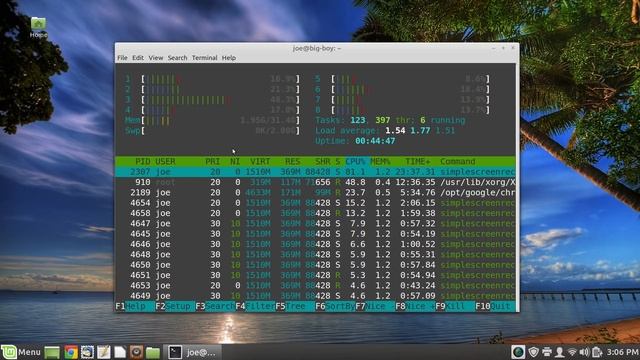Select process row with PID 4649
The image size is (640, 360).
click(x=315, y=296)
